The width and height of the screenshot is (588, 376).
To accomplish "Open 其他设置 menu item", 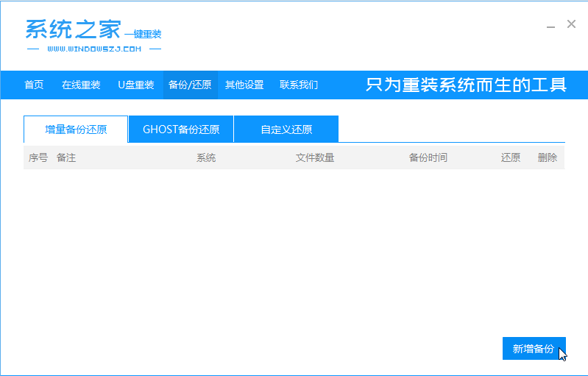I will pyautogui.click(x=244, y=85).
